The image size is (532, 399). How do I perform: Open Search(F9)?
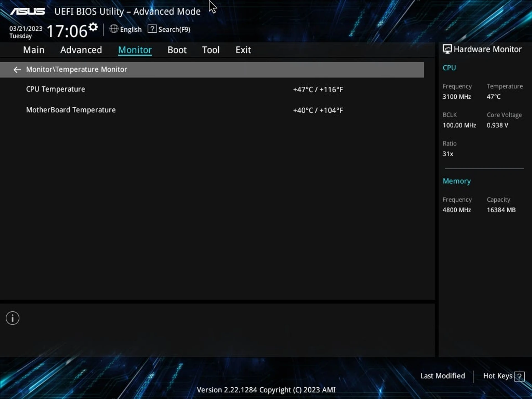pos(174,29)
